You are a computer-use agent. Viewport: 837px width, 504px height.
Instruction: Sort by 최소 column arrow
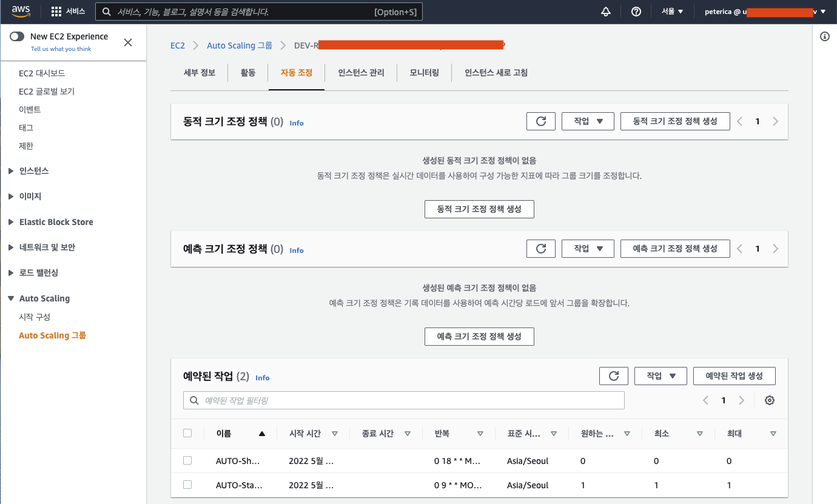click(700, 434)
